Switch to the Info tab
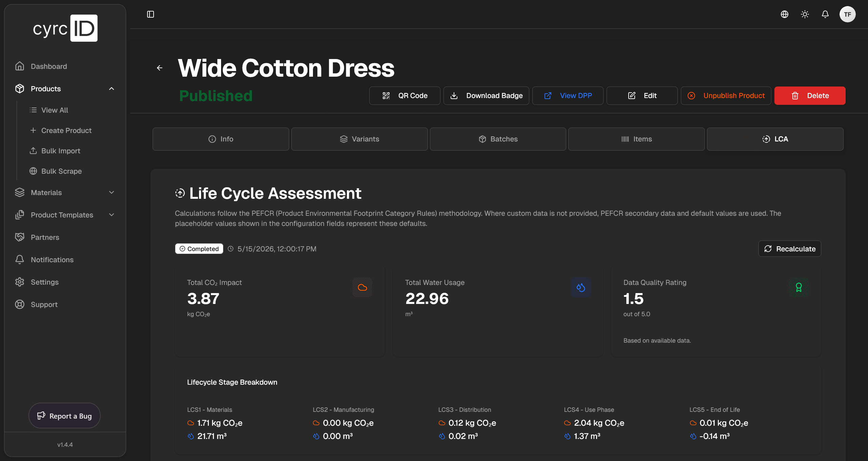Image resolution: width=868 pixels, height=461 pixels. [x=221, y=139]
